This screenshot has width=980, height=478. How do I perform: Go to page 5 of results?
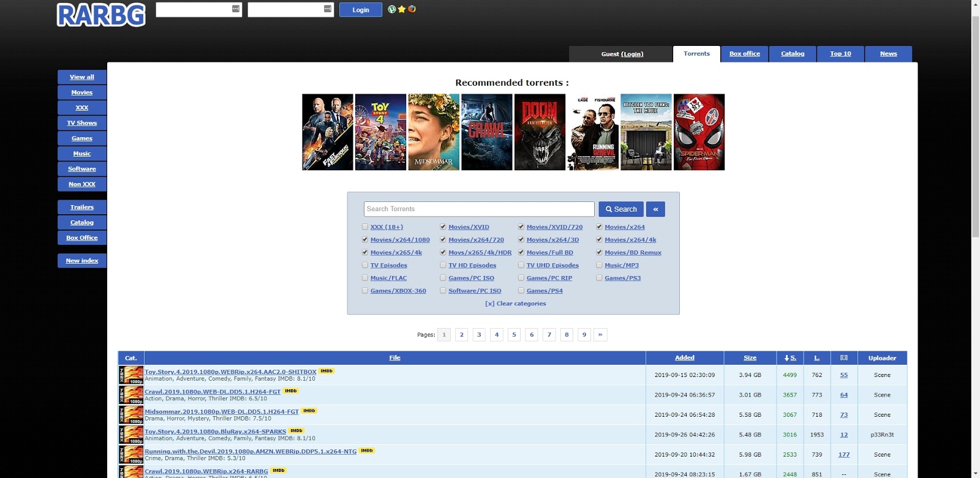(514, 335)
